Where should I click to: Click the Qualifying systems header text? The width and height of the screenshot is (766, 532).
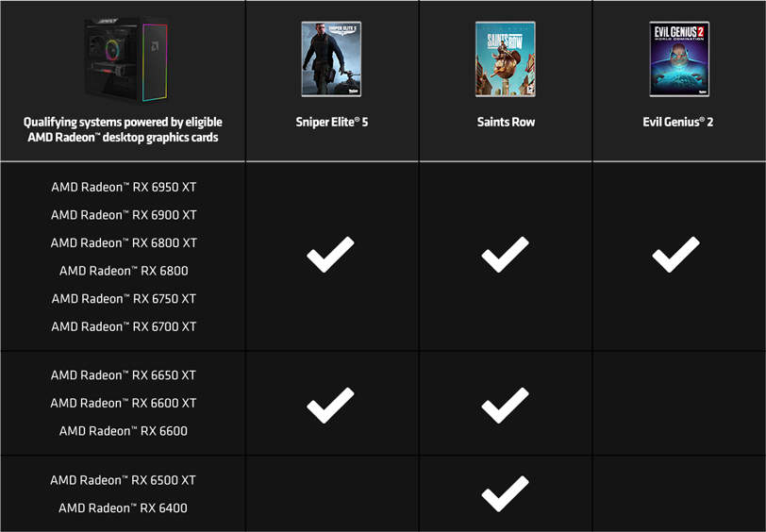pyautogui.click(x=123, y=130)
